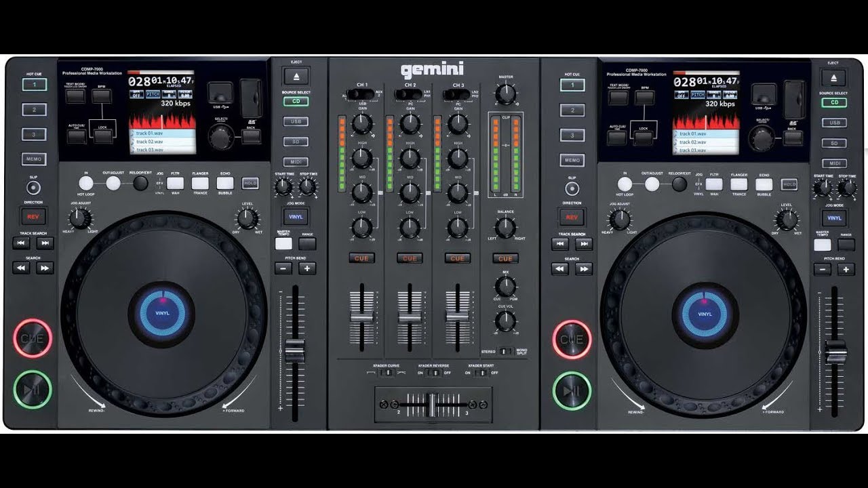The height and width of the screenshot is (488, 868).
Task: Click the OUT/ADJUST loop button on left deck
Action: [x=113, y=183]
